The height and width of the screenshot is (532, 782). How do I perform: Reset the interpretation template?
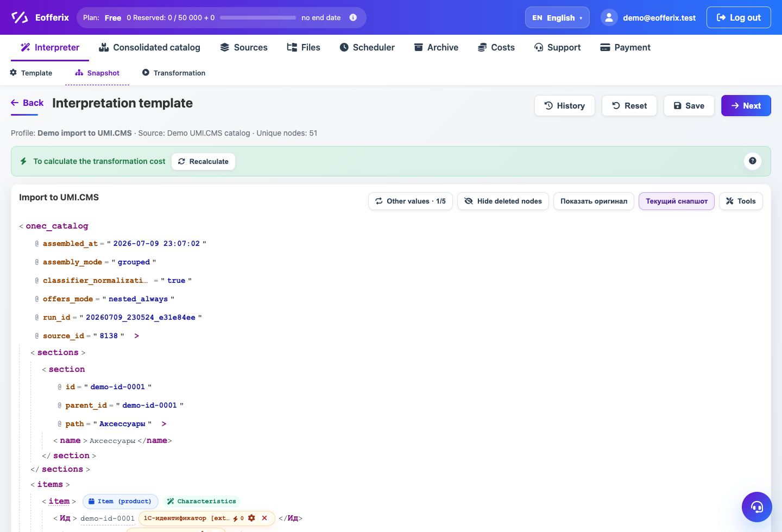[x=629, y=106]
